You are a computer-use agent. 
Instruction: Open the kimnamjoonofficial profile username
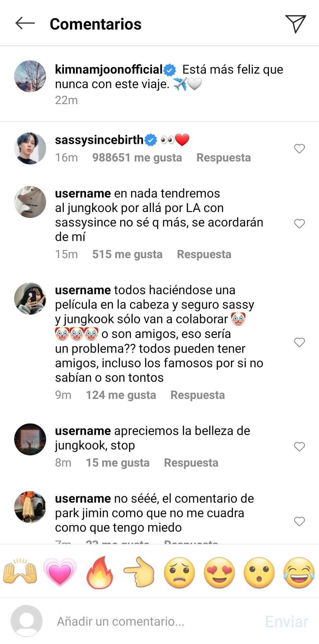click(109, 69)
